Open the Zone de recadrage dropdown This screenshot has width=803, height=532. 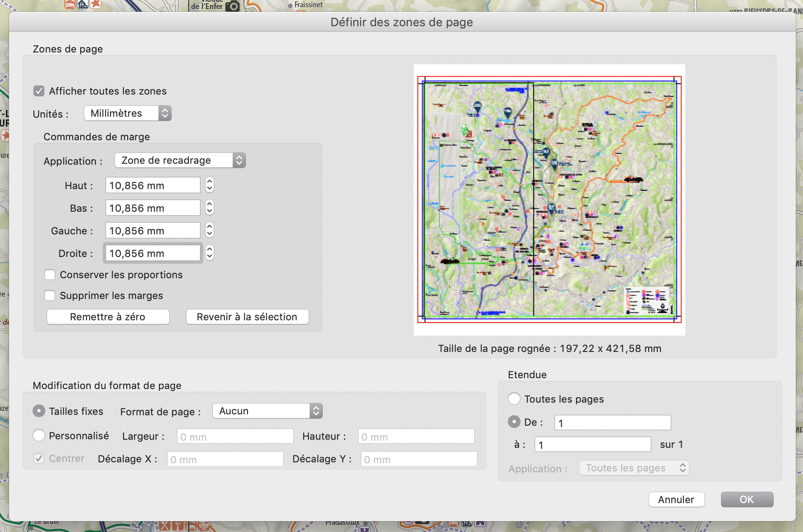(x=180, y=161)
